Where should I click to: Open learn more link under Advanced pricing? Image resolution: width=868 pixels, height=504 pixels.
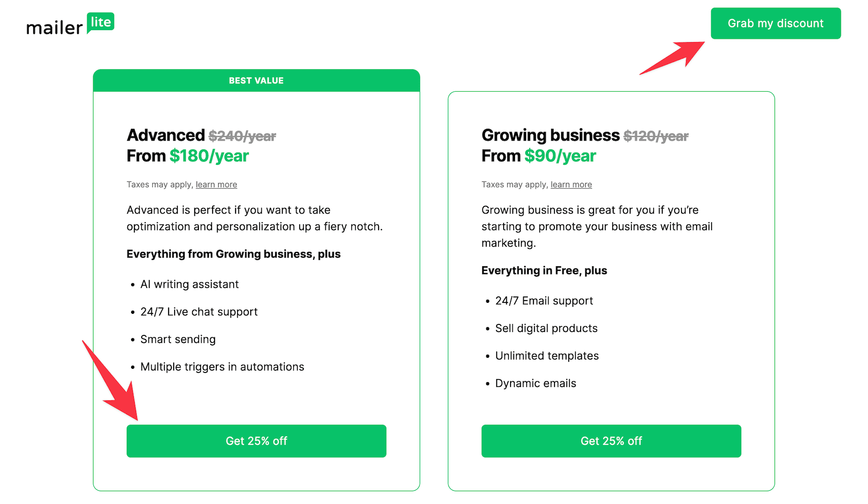pos(216,185)
